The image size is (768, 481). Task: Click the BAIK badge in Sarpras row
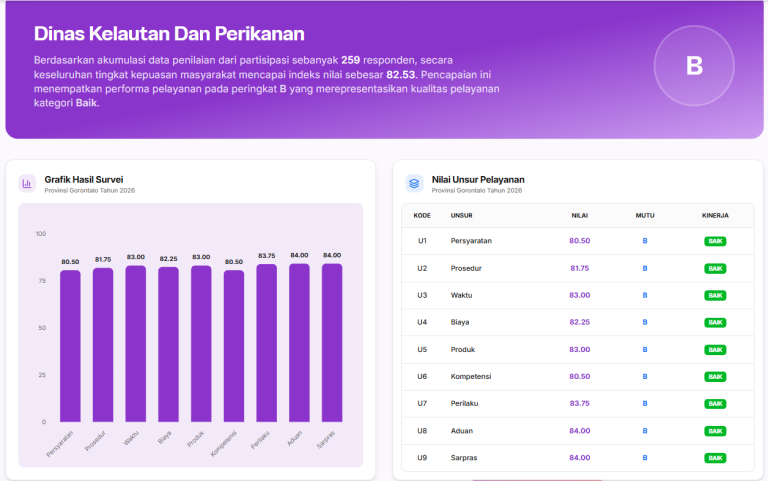tap(715, 458)
